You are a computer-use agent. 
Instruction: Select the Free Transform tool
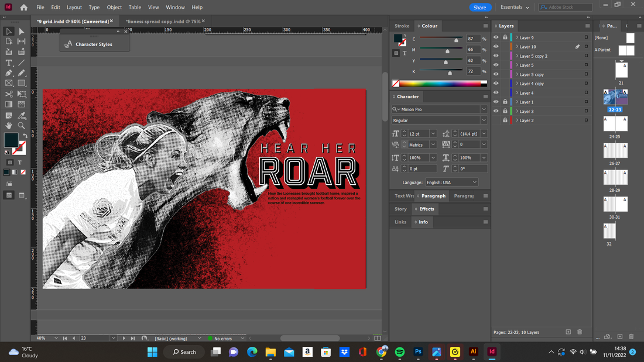click(x=21, y=94)
